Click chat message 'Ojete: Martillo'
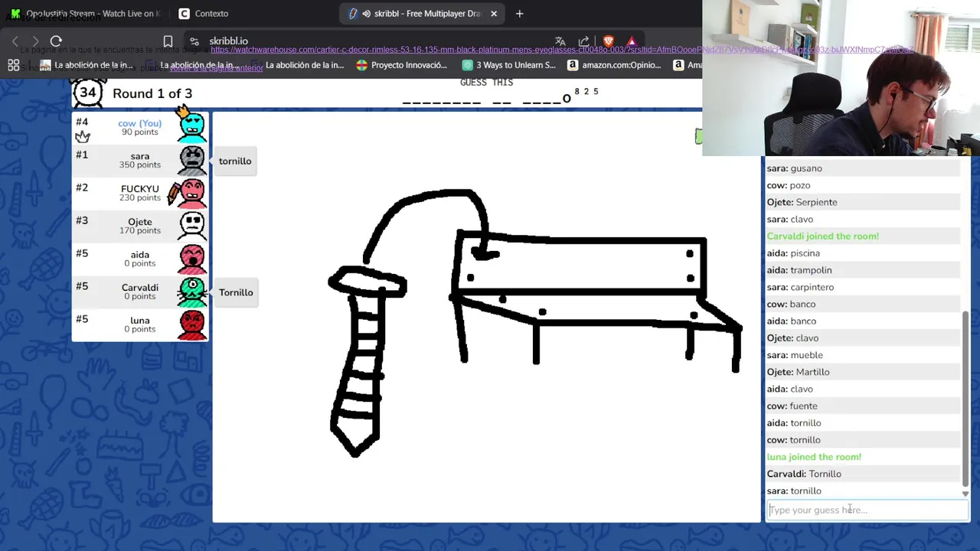Image resolution: width=980 pixels, height=551 pixels. [x=798, y=372]
